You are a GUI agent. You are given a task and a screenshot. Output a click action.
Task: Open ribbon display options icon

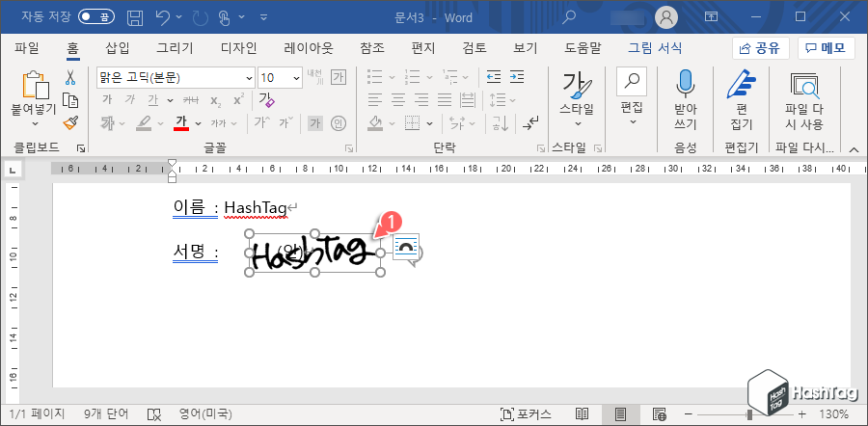point(712,17)
